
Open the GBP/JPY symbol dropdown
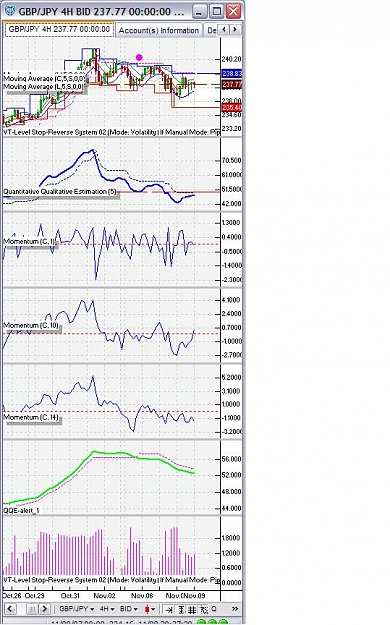coord(77,609)
